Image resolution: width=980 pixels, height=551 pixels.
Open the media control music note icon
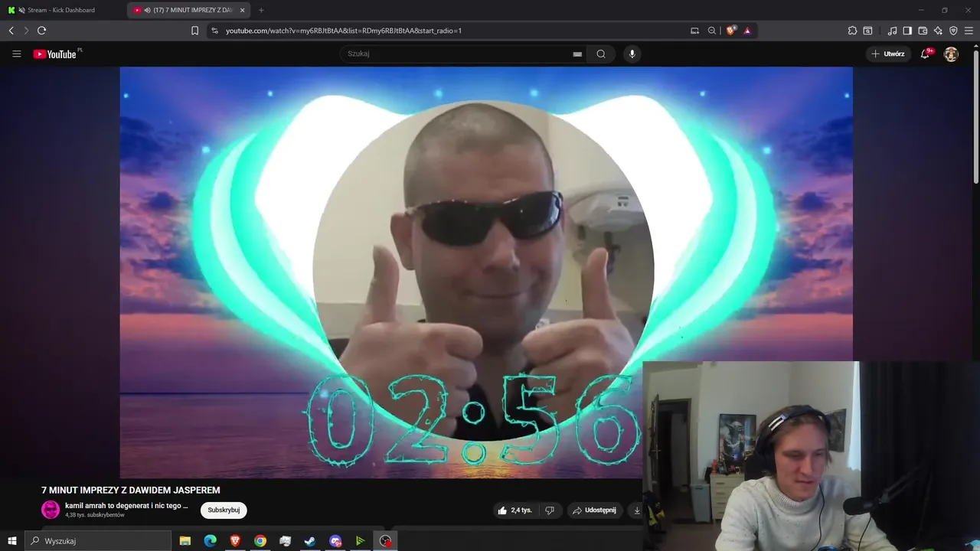click(x=892, y=31)
